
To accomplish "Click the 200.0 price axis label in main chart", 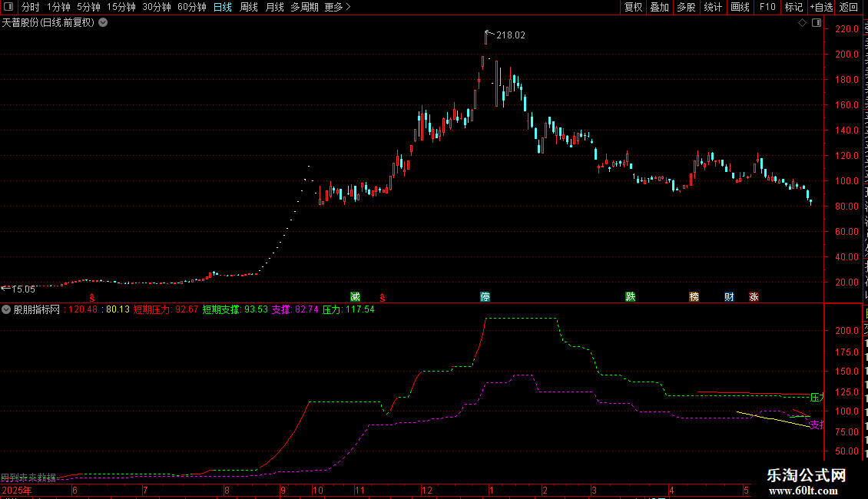I will click(x=847, y=55).
